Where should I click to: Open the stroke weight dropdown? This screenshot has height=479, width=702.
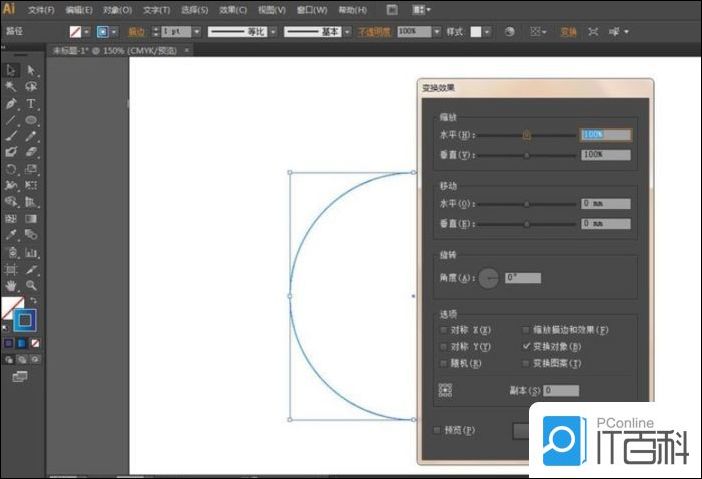click(x=197, y=32)
